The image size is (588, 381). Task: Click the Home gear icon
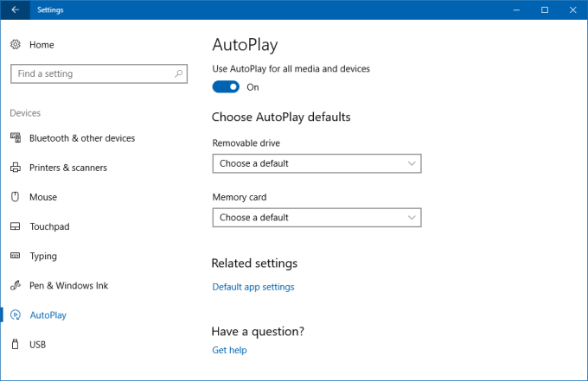[x=16, y=45]
